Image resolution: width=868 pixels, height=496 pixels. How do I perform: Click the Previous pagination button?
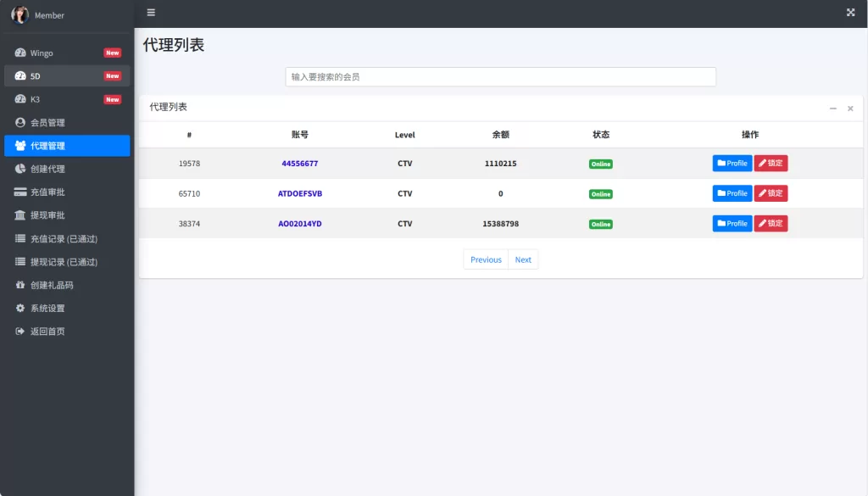[x=485, y=259]
